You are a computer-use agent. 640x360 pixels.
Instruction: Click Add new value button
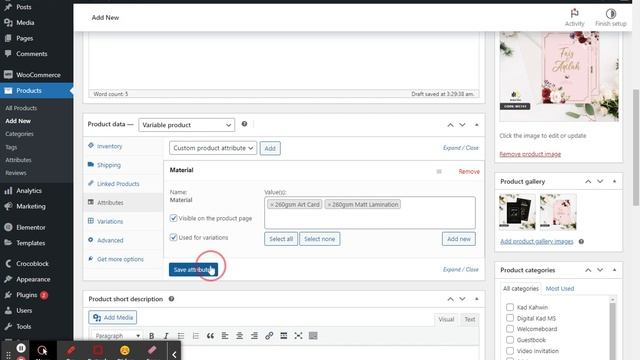coord(459,239)
